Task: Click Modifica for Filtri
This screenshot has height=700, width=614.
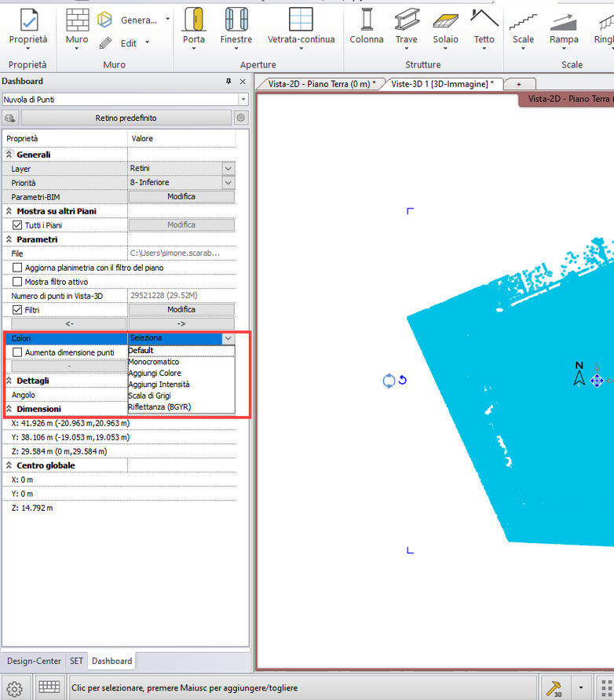Action: tap(181, 309)
